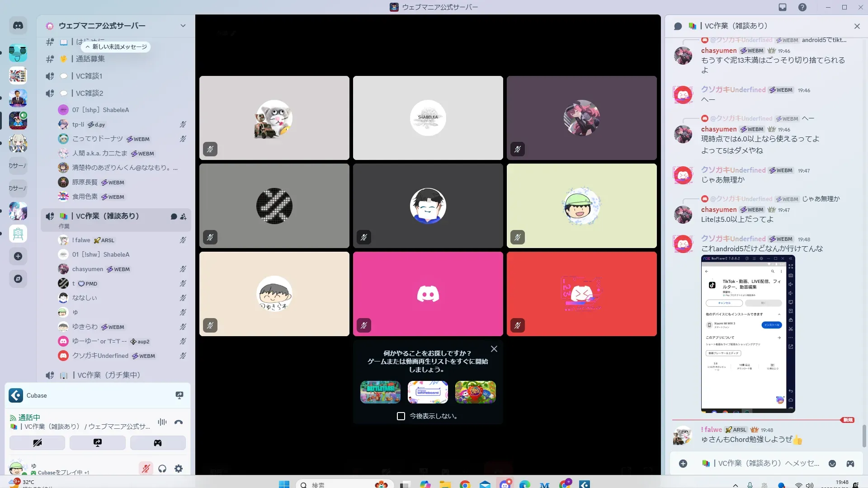Image resolution: width=868 pixels, height=488 pixels.
Task: Open the inbox icon in title bar
Action: [783, 7]
